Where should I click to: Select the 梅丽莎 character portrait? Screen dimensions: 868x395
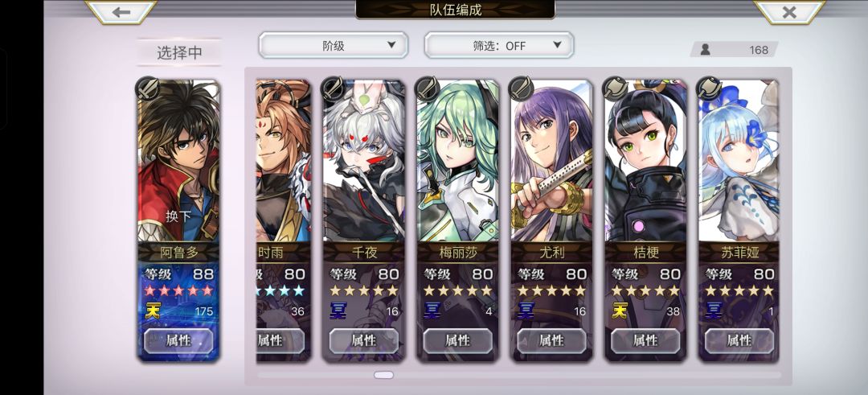click(x=457, y=161)
